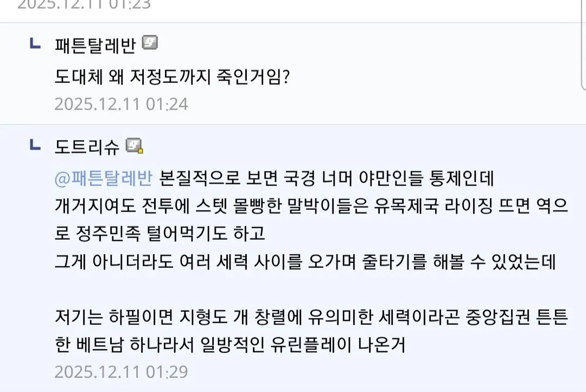Click the reply indent arrow beside 도트리슈
586x392 pixels.
[34, 143]
